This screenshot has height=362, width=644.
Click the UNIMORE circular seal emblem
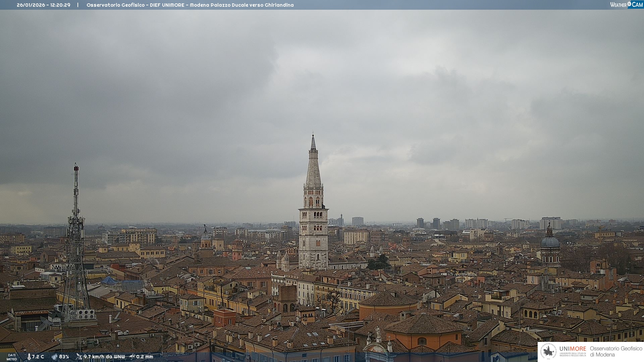(x=548, y=351)
